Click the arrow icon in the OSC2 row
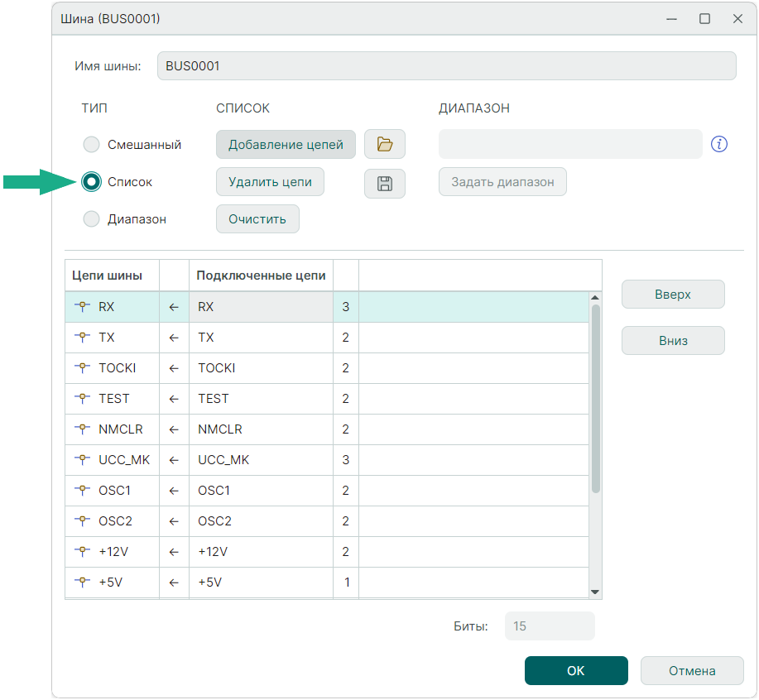759x700 pixels. click(x=174, y=521)
